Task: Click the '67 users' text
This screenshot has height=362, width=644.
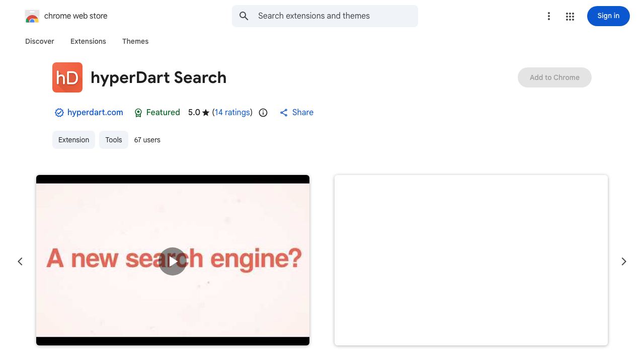Action: point(147,140)
